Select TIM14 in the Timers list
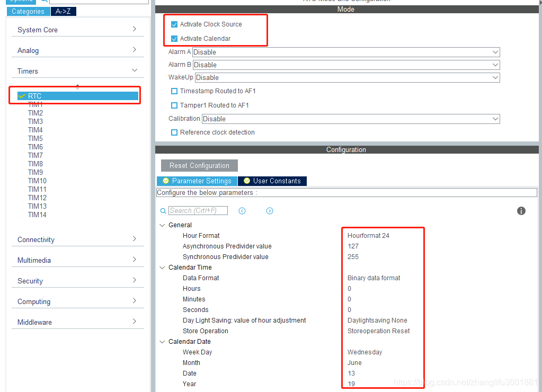542x392 pixels. tap(37, 215)
